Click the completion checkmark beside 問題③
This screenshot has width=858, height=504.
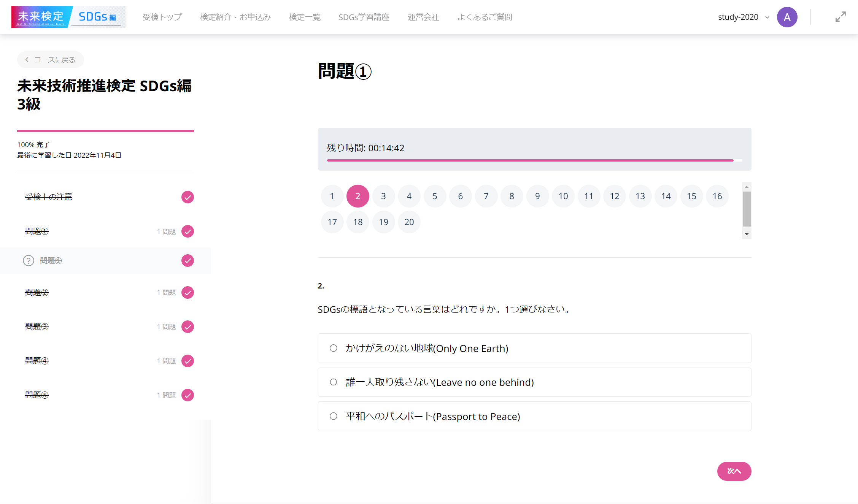coord(187,326)
